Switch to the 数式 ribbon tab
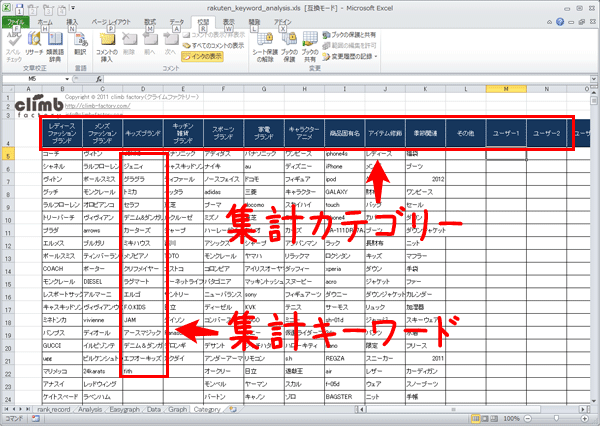The image size is (600, 426). (150, 22)
